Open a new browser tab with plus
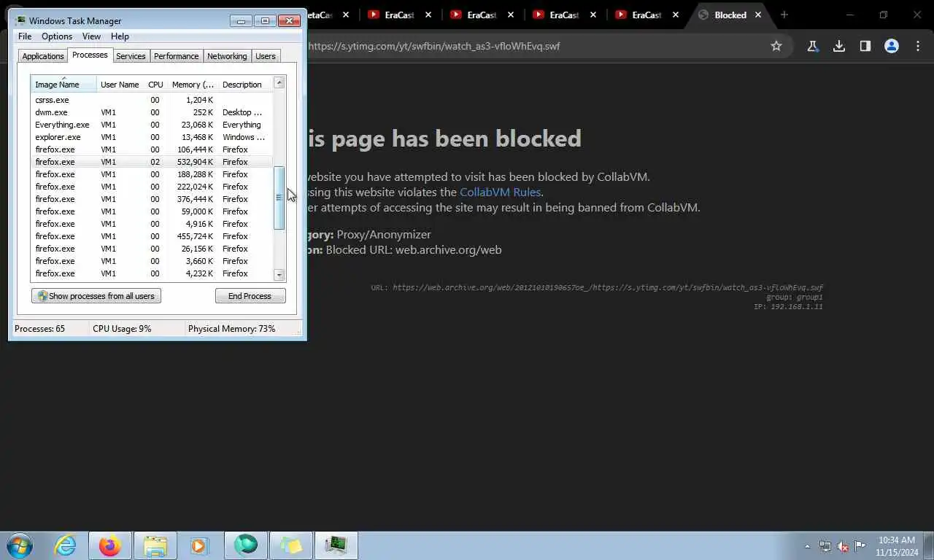The height and width of the screenshot is (560, 934). [784, 15]
